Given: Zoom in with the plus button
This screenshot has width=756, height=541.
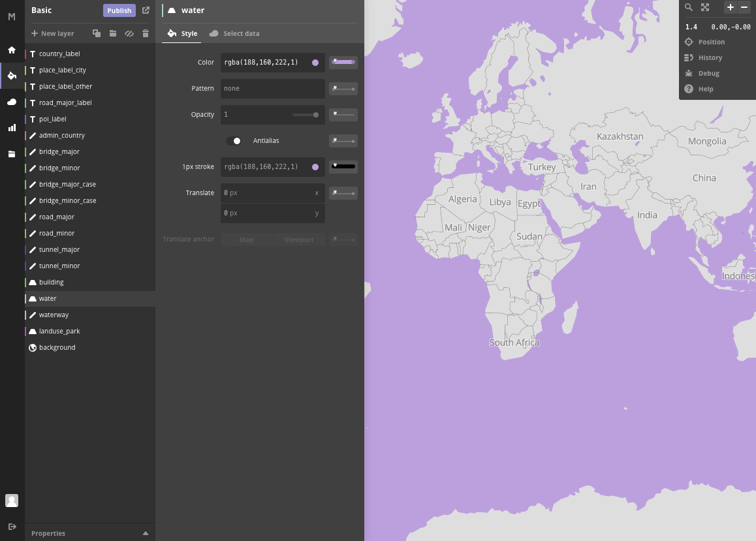Looking at the screenshot, I should pos(731,7).
